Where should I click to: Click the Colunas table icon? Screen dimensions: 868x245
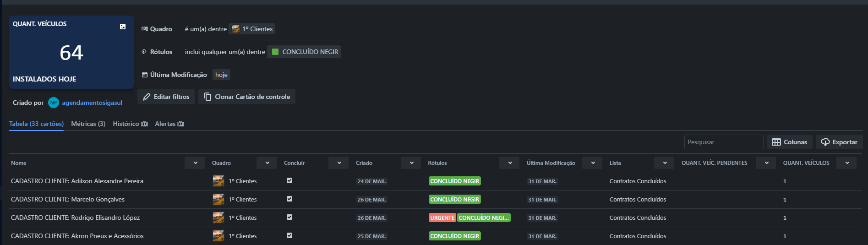coord(776,142)
